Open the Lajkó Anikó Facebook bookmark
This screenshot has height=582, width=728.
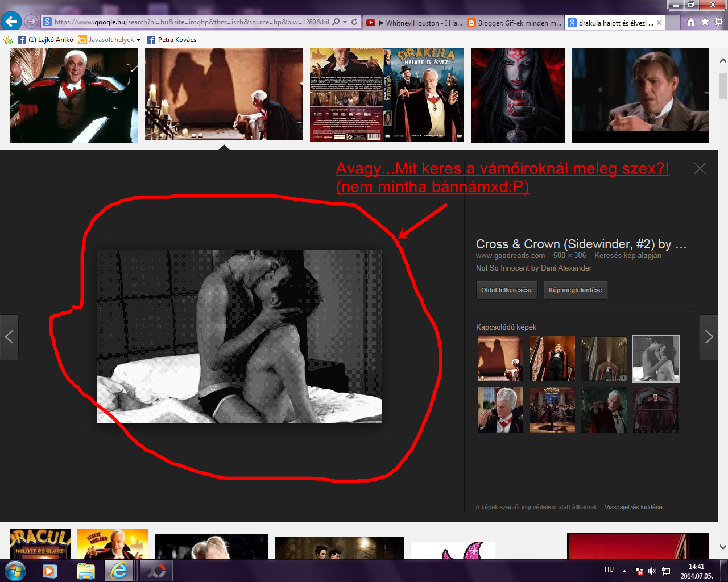click(45, 40)
